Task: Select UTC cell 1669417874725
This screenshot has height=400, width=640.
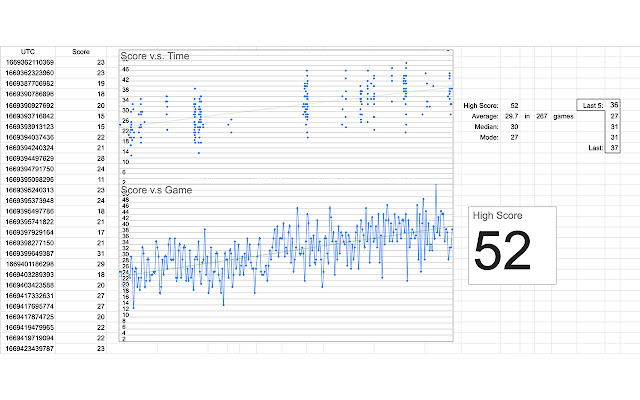Action: pos(28,317)
